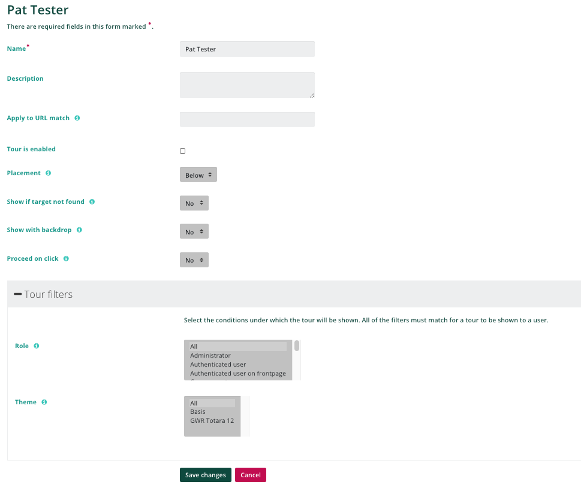
Task: Open help icon beside Placement
Action: tap(48, 173)
